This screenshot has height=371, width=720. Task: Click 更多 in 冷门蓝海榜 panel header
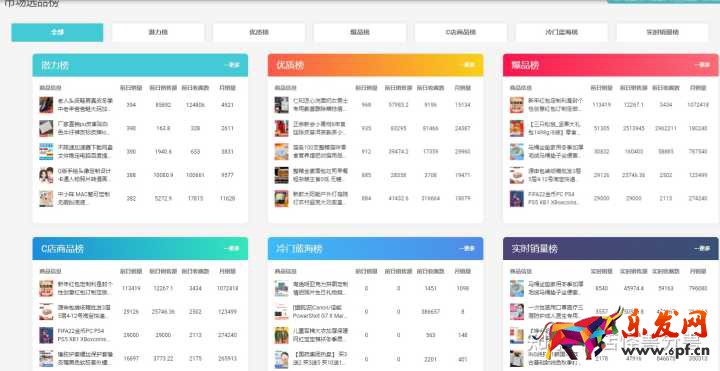(x=467, y=248)
